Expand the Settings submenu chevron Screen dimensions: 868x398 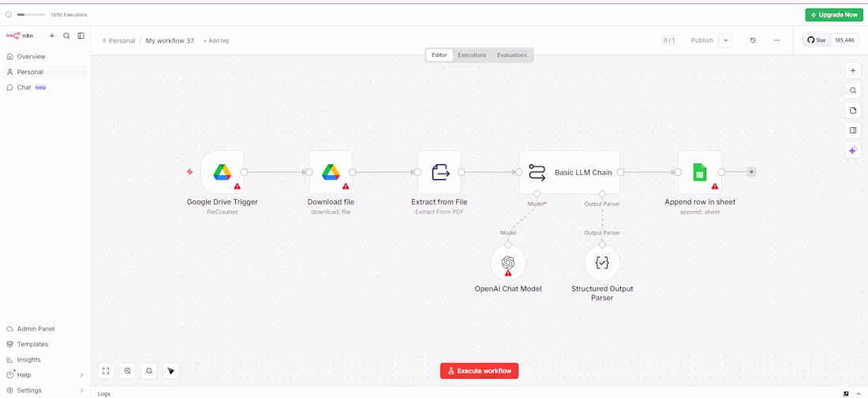coord(82,390)
